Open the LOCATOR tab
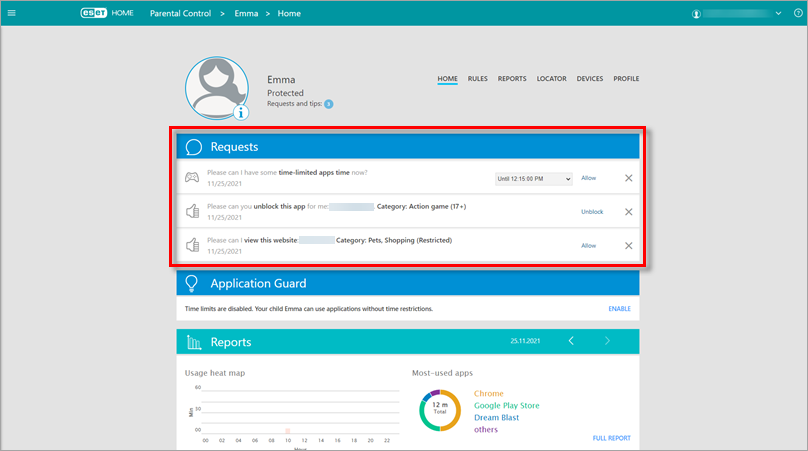Screen dimensions: 808x451 [x=551, y=79]
